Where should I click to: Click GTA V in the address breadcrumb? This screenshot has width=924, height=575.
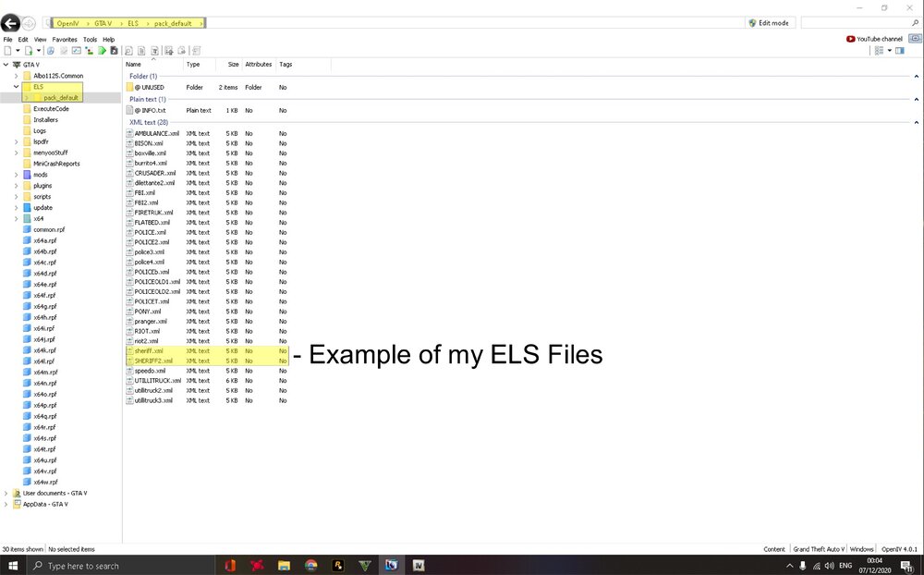click(103, 24)
